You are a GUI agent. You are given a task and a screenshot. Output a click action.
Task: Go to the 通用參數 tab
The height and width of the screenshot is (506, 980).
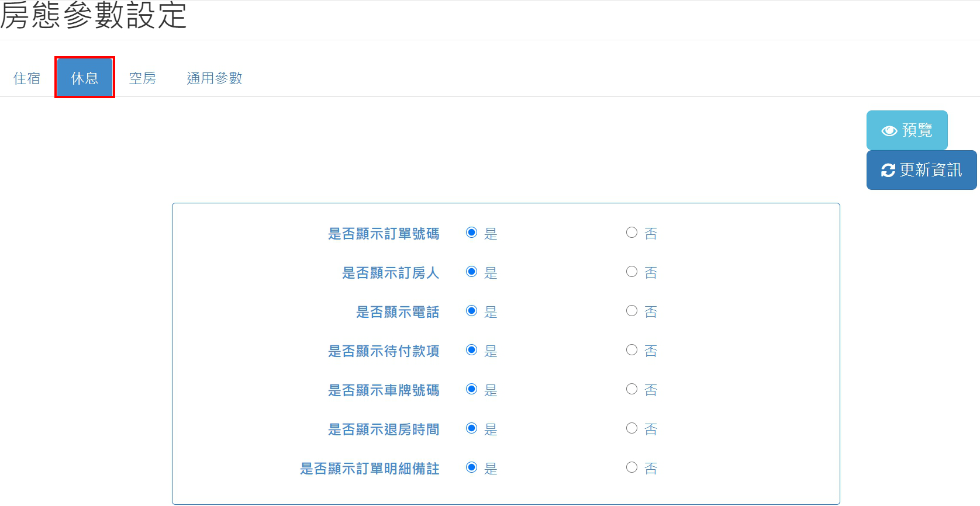pyautogui.click(x=214, y=78)
